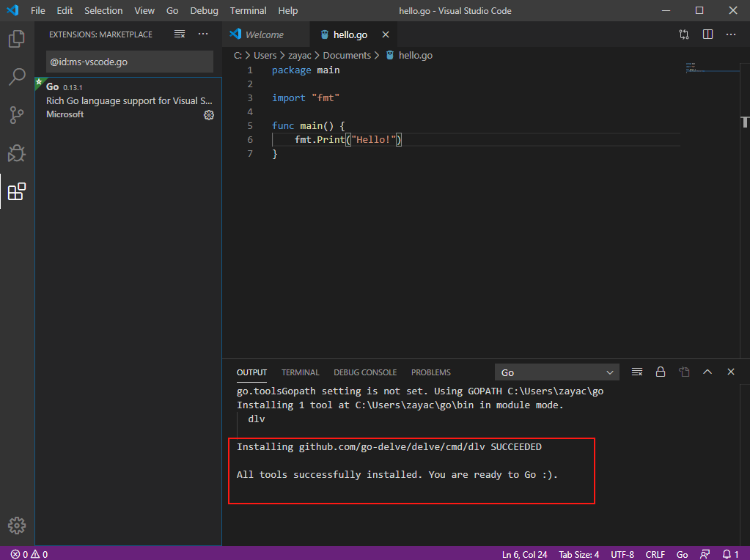Switch to the OUTPUT panel tab

[x=251, y=372]
